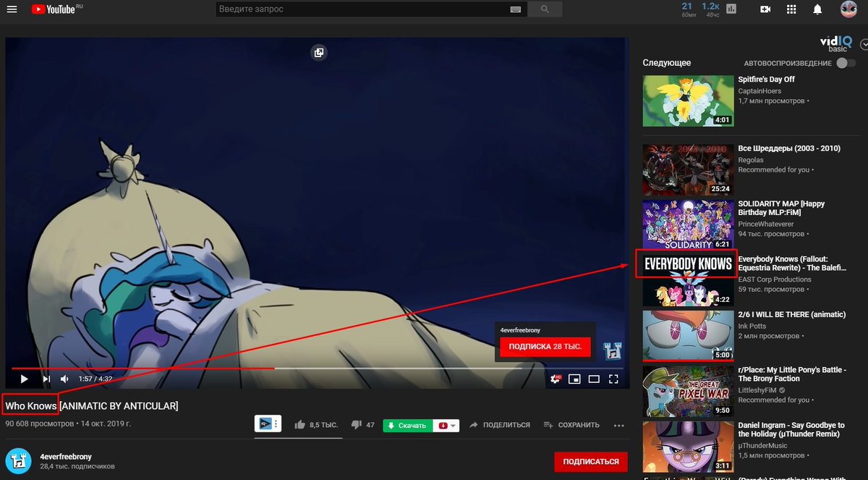
Task: Open the YouTube hamburger menu
Action: coord(12,9)
